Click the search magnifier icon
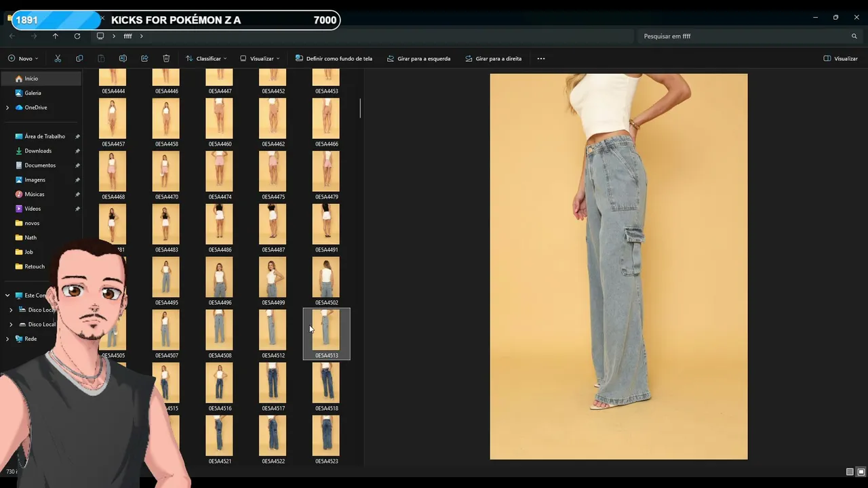 854,36
